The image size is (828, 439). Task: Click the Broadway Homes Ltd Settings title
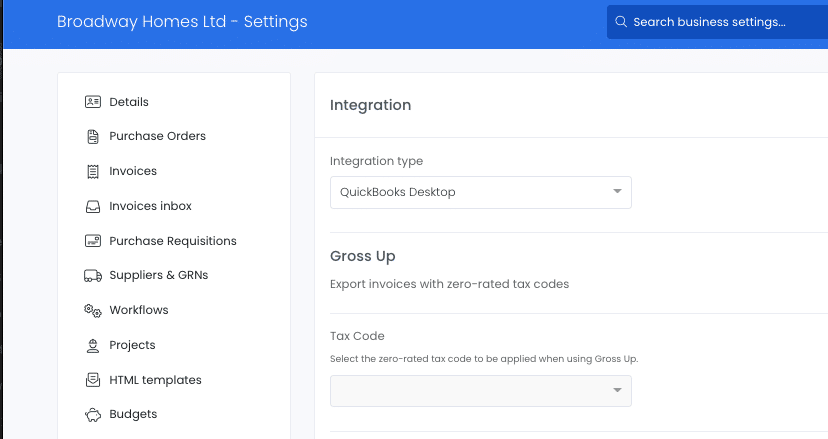point(182,22)
